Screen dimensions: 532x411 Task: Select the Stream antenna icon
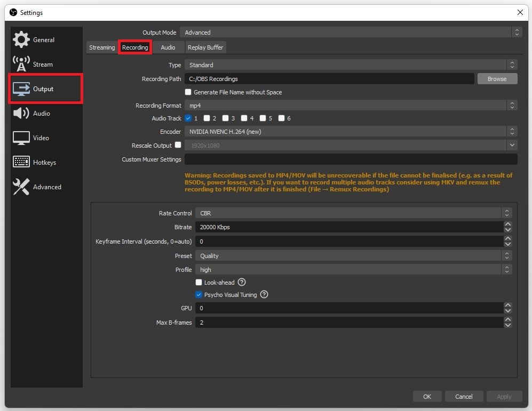pos(21,65)
